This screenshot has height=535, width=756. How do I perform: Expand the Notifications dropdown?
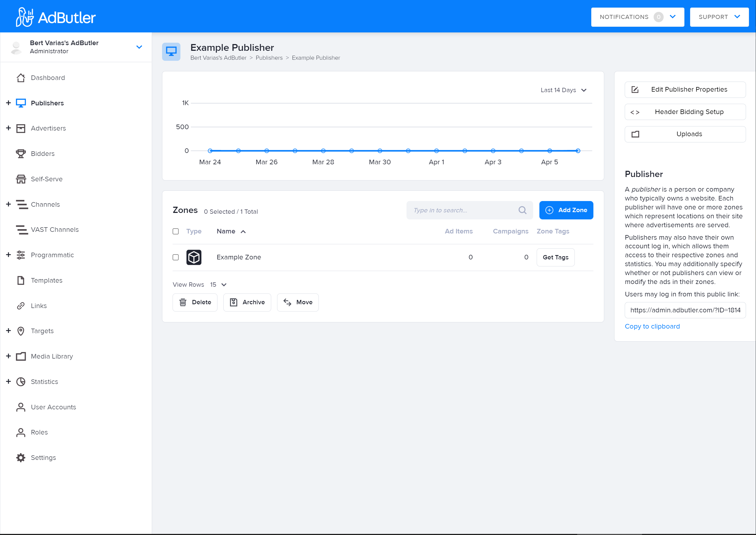click(637, 17)
